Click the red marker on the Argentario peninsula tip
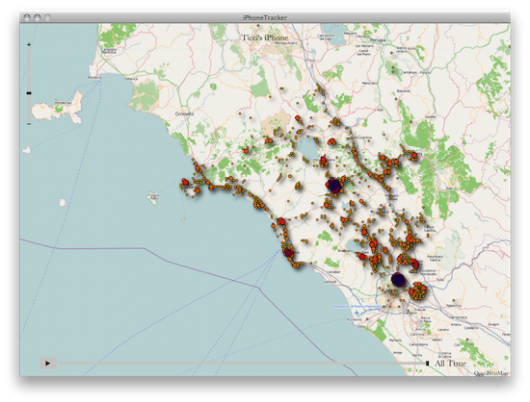Viewport: 530px width, 402px height. [x=185, y=182]
